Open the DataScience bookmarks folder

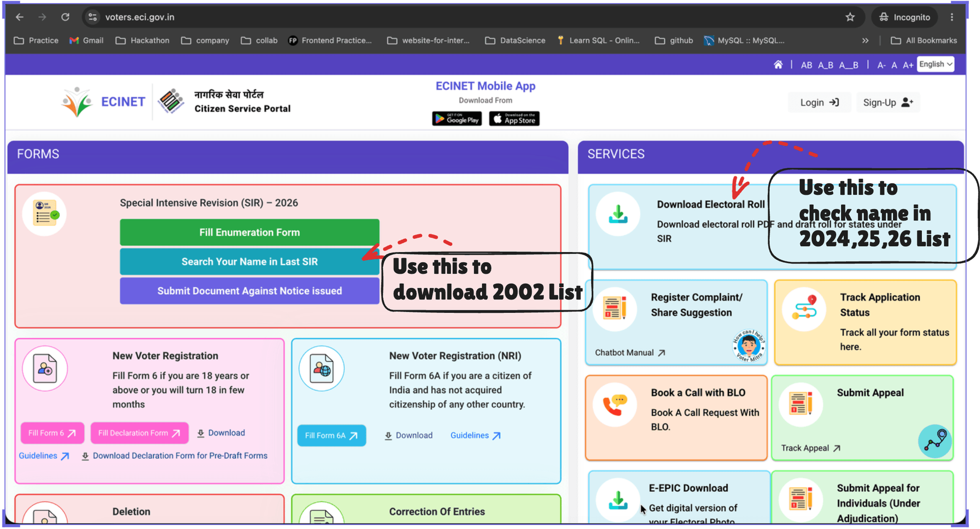coord(515,40)
